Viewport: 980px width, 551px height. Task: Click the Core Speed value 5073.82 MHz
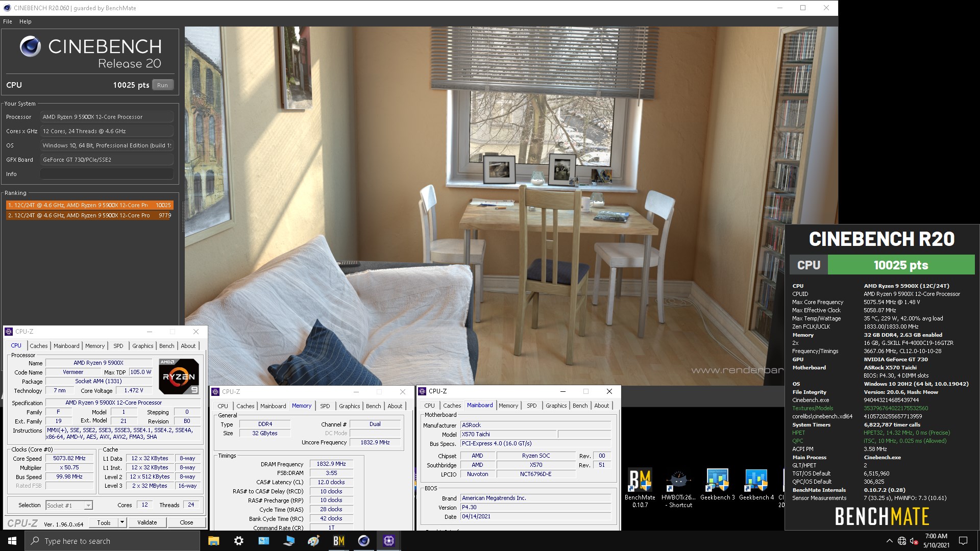69,459
